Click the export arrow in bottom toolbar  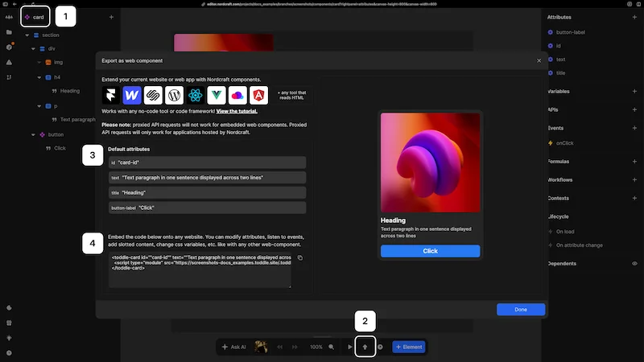pyautogui.click(x=365, y=347)
